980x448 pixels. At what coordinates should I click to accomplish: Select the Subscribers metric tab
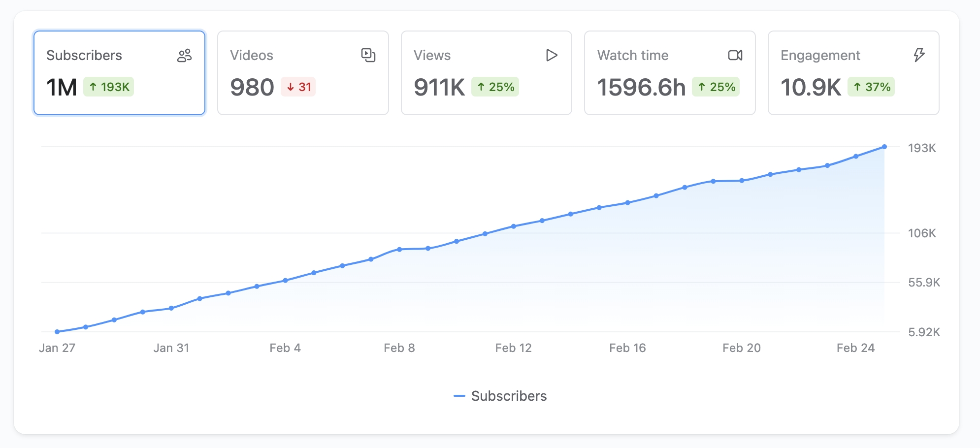[119, 73]
